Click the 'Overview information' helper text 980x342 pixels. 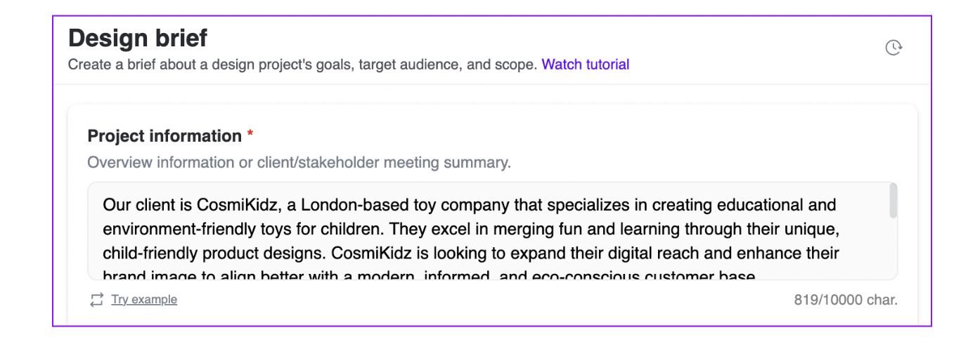(299, 163)
